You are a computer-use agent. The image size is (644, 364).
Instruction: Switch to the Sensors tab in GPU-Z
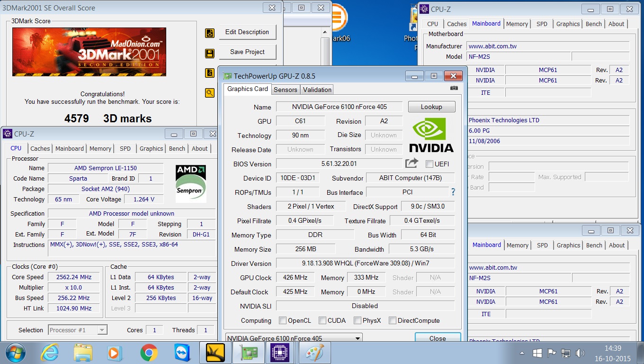(286, 90)
